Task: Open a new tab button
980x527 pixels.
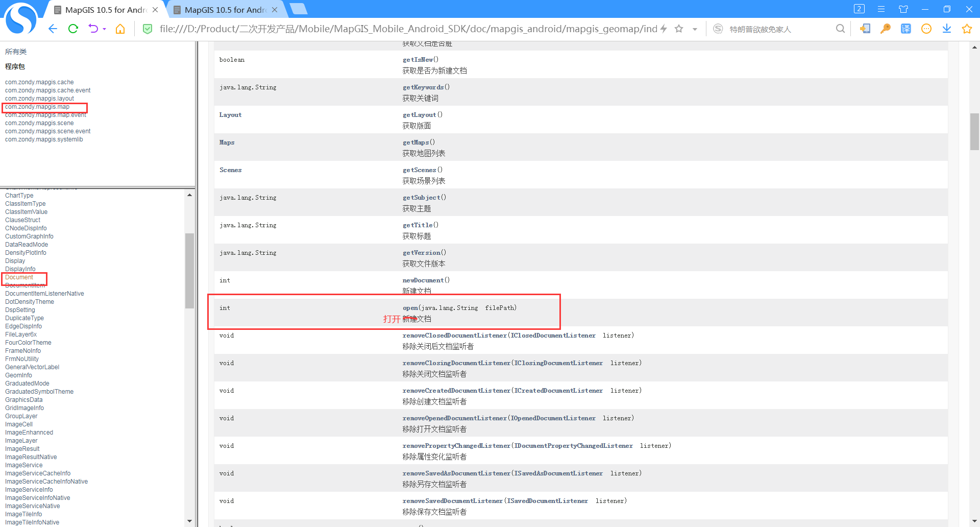Action: click(298, 9)
